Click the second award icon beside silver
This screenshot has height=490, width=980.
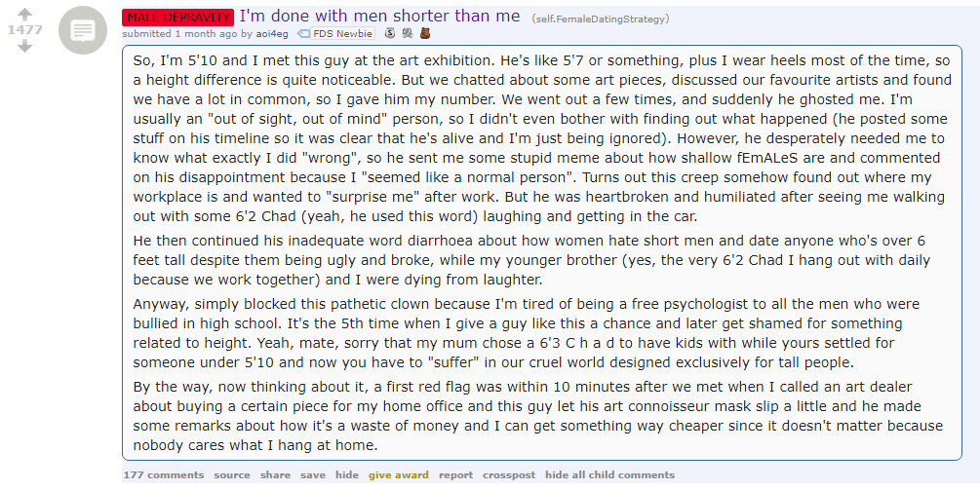408,33
